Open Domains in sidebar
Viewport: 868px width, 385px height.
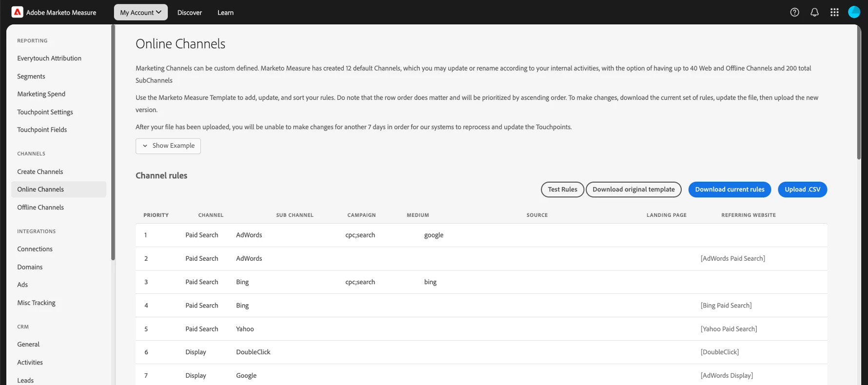[x=30, y=267]
